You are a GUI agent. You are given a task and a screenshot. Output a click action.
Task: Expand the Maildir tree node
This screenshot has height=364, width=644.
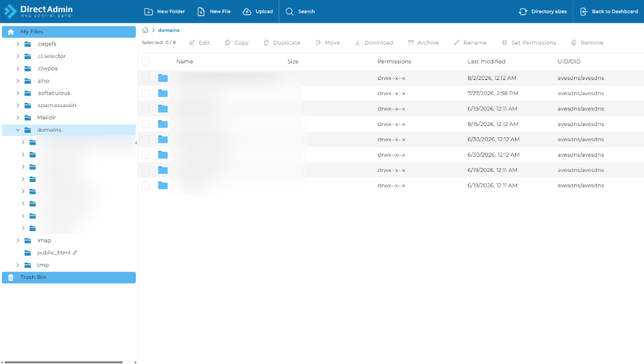point(18,118)
